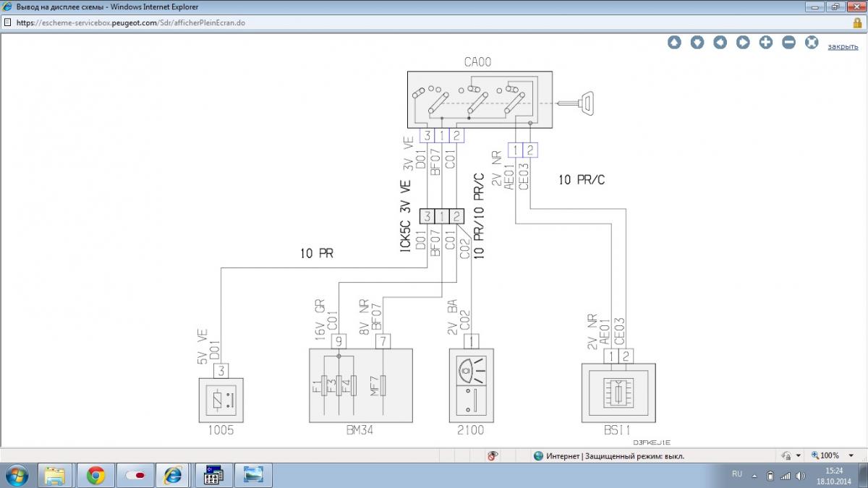Zoom in using the plus icon
This screenshot has height=488, width=868.
tap(766, 43)
